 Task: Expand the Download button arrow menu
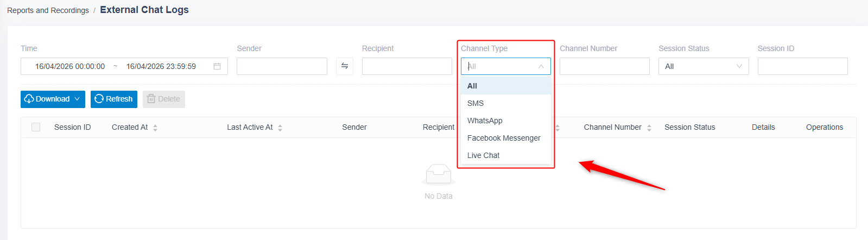click(x=77, y=99)
